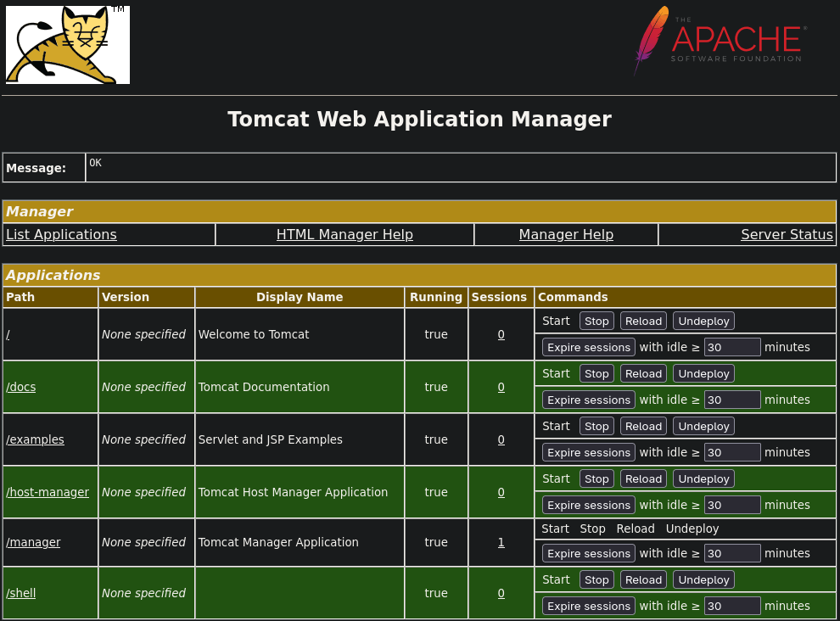Viewport: 840px width, 621px height.
Task: Click the Tomcat cat logo
Action: click(68, 44)
